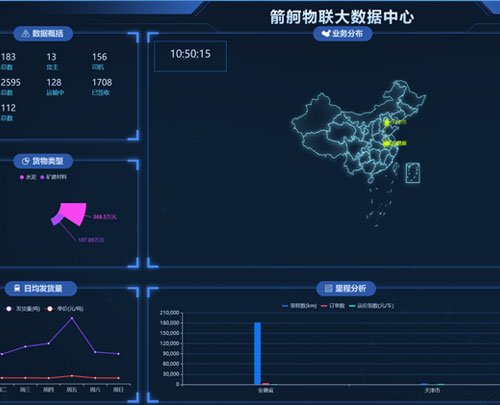Click the pie icon beside 货物类型

pyautogui.click(x=26, y=161)
